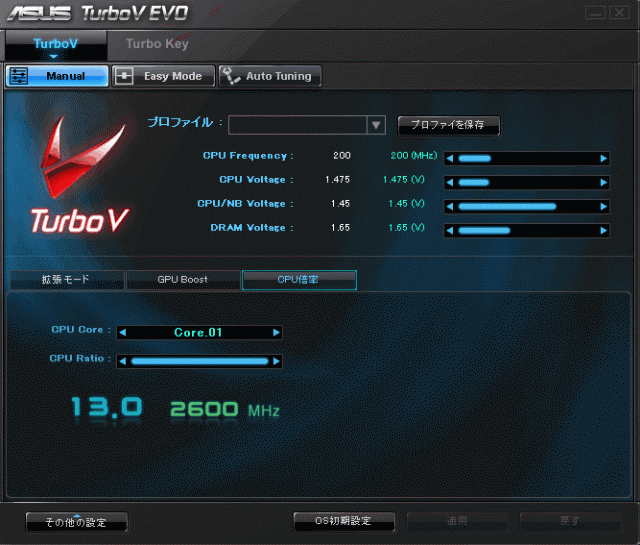Open the プロファイル dropdown arrow

pyautogui.click(x=376, y=125)
